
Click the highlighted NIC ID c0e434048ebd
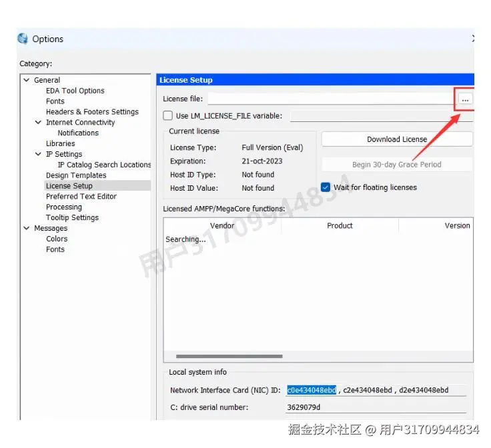point(312,390)
